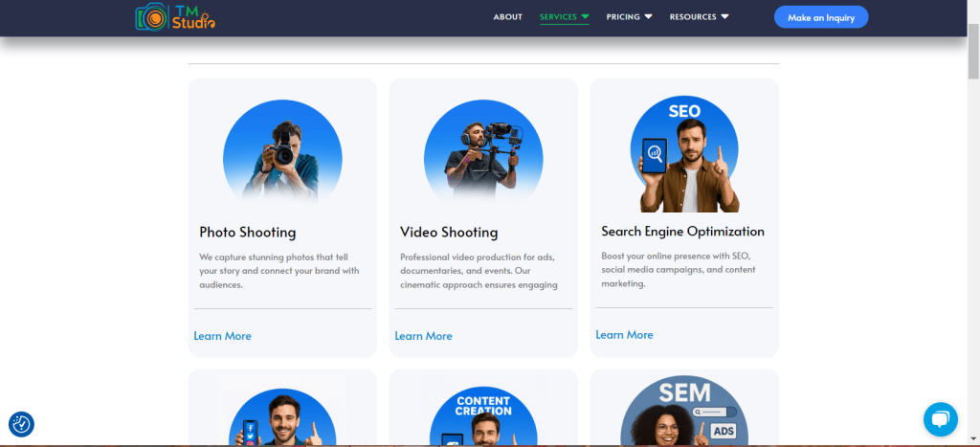Click the scrollbar up arrow
980x447 pixels.
(973, 6)
